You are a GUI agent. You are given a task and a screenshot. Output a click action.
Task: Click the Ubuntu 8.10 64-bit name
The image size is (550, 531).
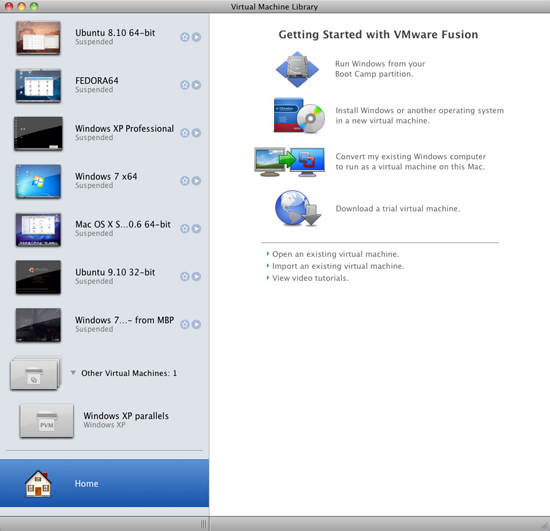(115, 33)
